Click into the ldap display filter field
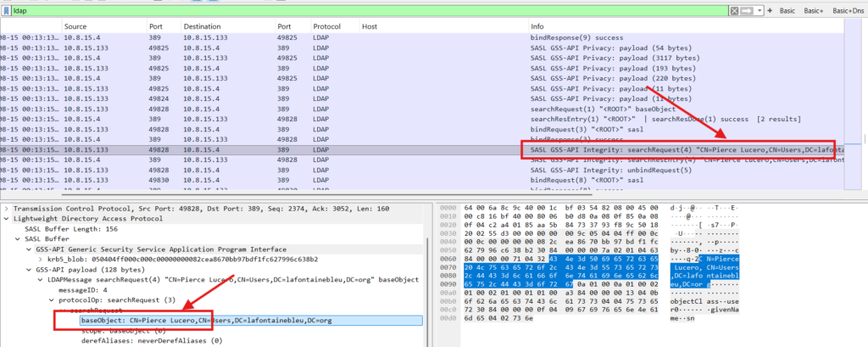The width and height of the screenshot is (868, 347). click(339, 10)
